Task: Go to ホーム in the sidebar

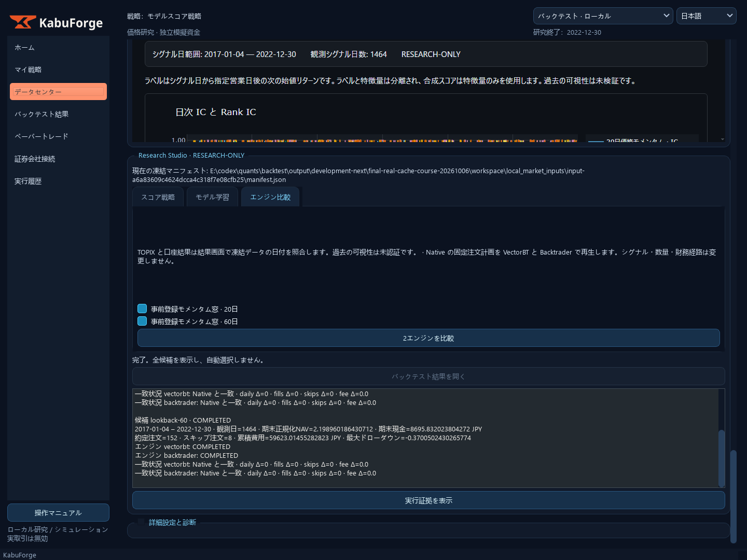Action: click(58, 47)
